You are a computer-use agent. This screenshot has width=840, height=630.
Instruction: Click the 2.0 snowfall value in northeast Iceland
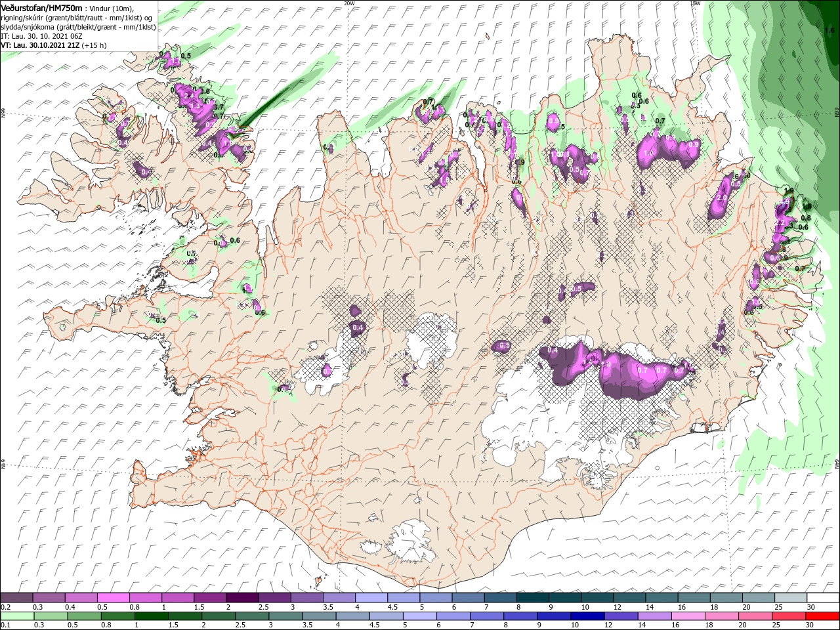[x=721, y=198]
